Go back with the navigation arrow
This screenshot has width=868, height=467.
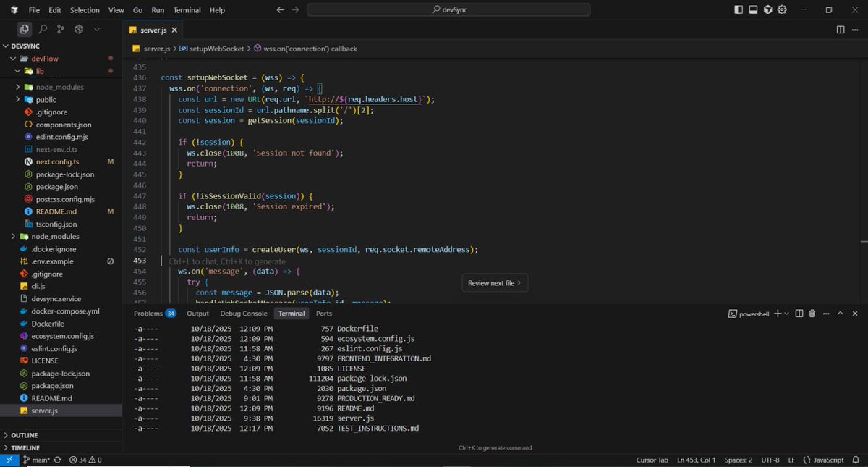click(281, 10)
